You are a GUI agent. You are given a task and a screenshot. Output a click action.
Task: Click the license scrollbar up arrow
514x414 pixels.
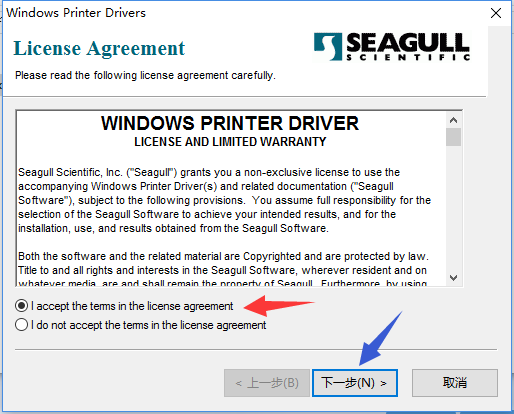tap(453, 120)
